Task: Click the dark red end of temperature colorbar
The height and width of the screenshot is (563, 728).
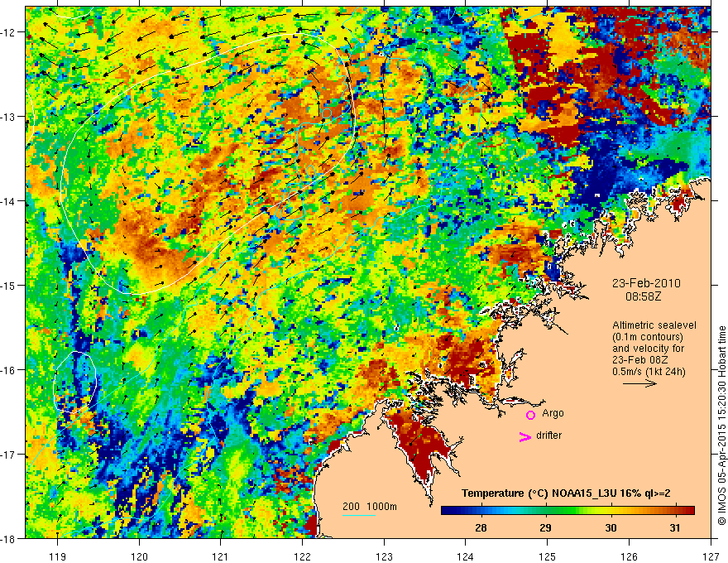Action: tap(689, 511)
